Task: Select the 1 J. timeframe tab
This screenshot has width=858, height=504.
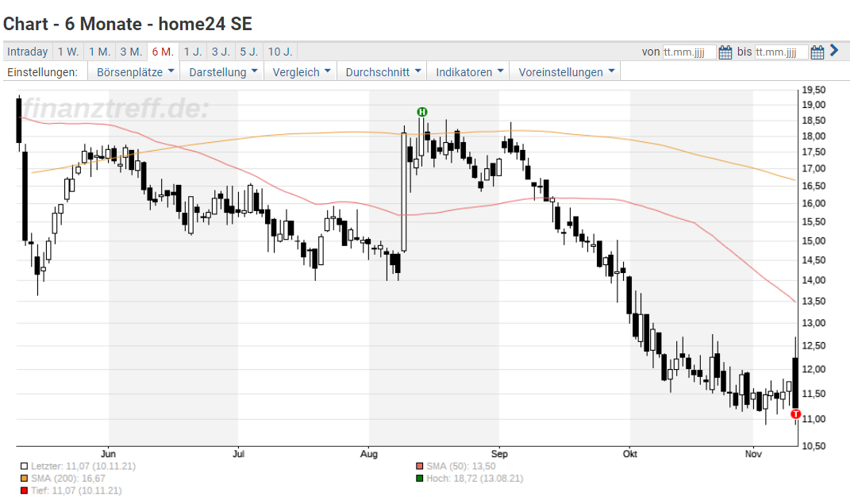Action: pyautogui.click(x=193, y=52)
